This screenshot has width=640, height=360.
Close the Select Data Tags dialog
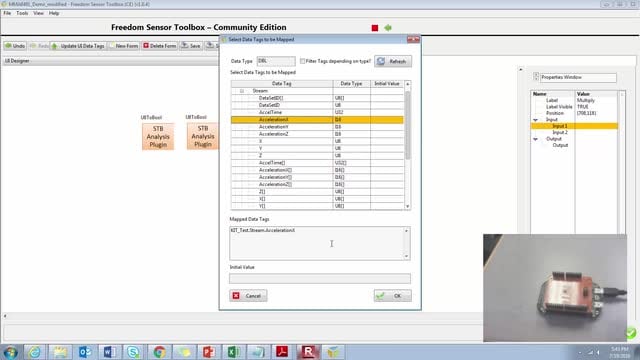(413, 39)
